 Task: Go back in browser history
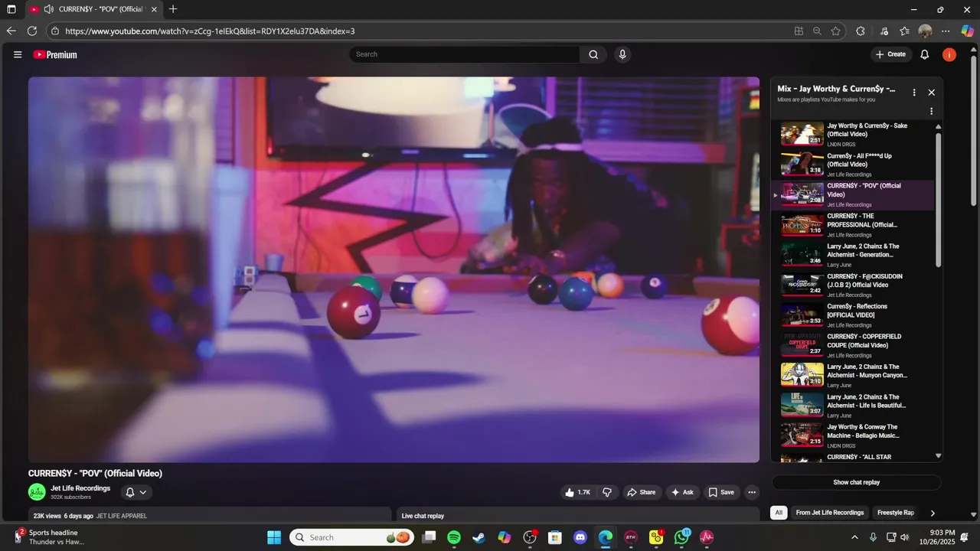click(11, 31)
